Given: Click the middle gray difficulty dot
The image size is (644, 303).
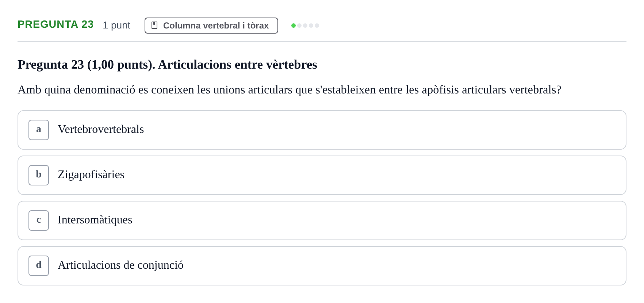Looking at the screenshot, I should click(305, 26).
